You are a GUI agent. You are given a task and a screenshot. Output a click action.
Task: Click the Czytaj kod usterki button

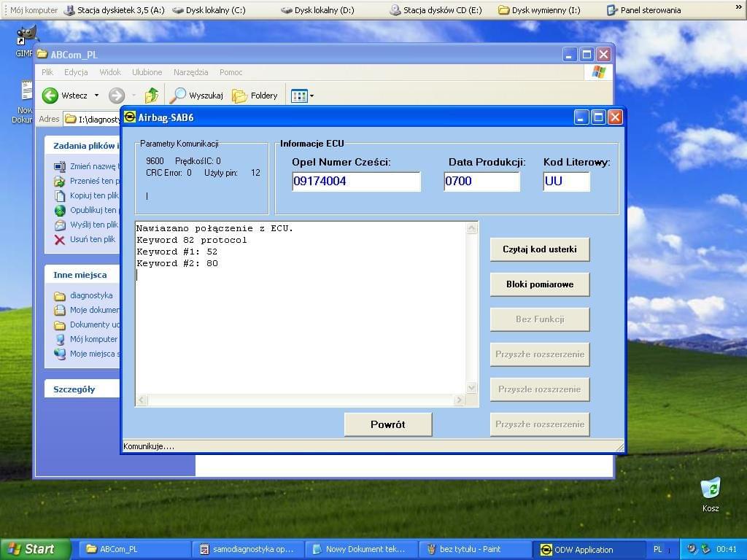[x=540, y=249]
